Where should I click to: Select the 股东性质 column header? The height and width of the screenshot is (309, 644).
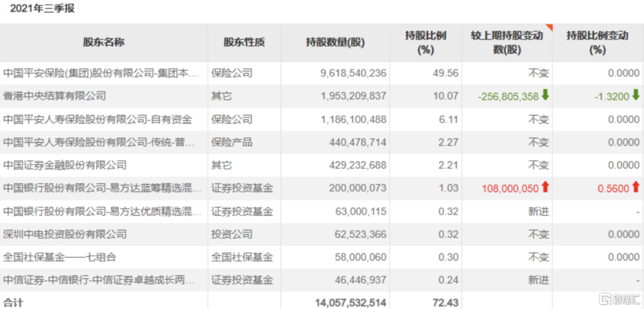tap(244, 43)
